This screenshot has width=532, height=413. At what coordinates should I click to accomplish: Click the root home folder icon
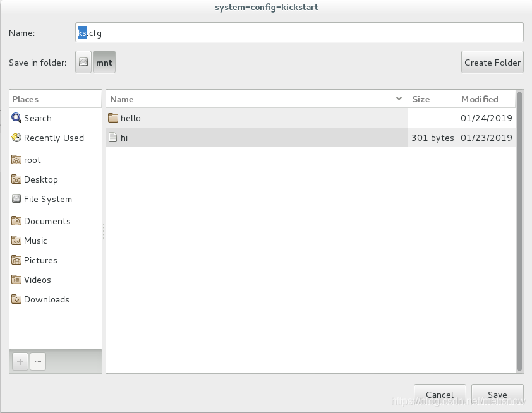pos(16,159)
